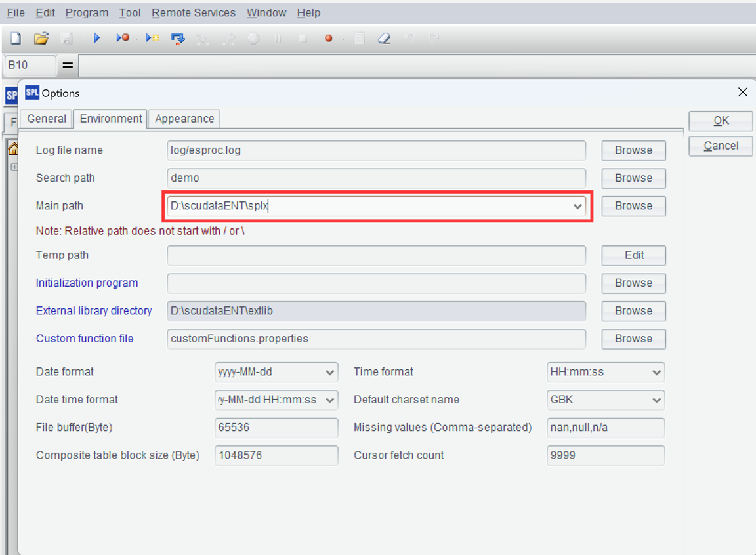Click the Edit button for Temp path
This screenshot has height=555, width=756.
[633, 255]
